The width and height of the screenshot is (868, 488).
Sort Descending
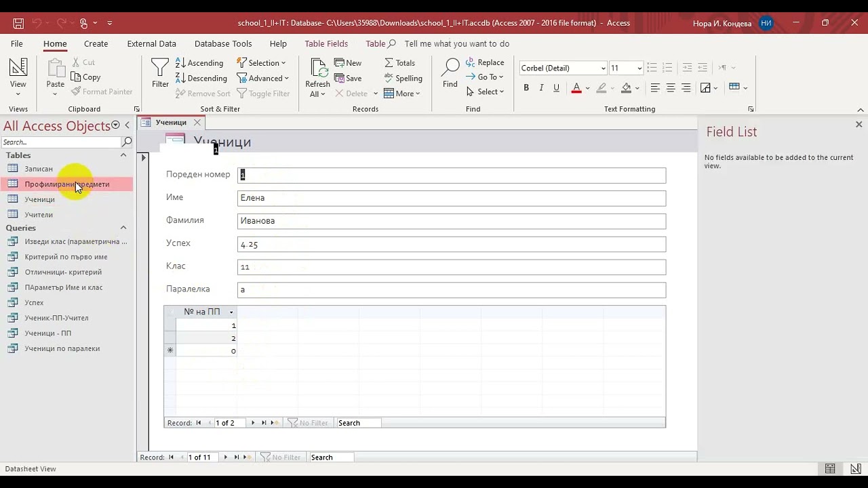(x=201, y=78)
